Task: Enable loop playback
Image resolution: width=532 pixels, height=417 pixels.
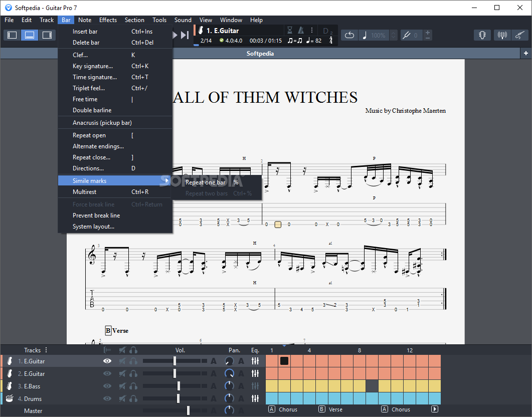Action: click(349, 35)
